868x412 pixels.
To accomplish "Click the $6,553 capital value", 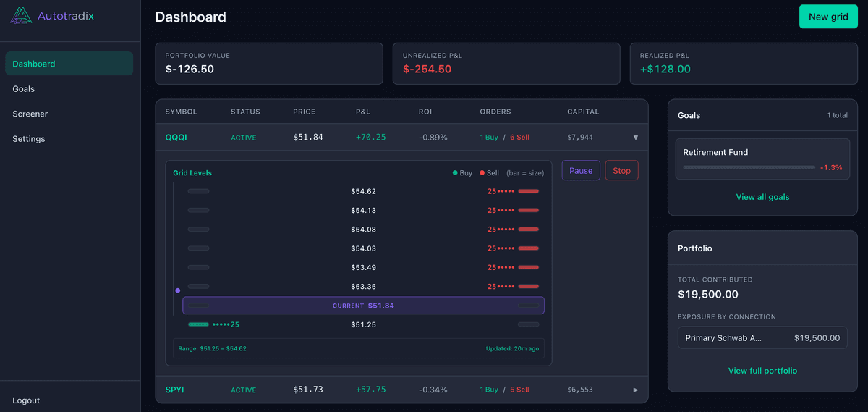I will click(580, 390).
